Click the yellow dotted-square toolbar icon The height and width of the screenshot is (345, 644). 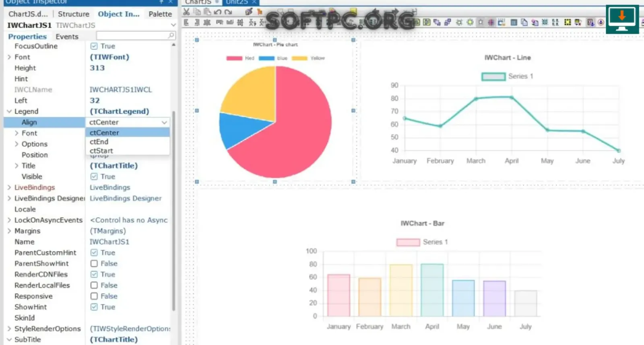568,23
